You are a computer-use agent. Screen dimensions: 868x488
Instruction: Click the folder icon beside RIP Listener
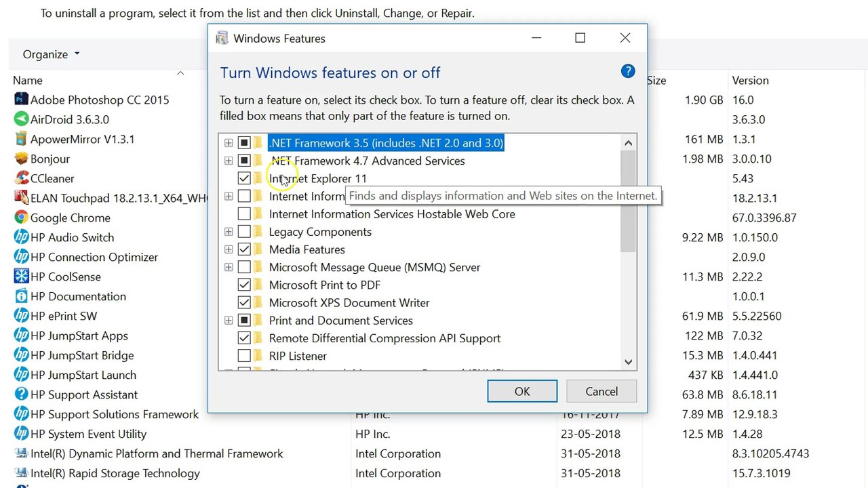pyautogui.click(x=258, y=356)
